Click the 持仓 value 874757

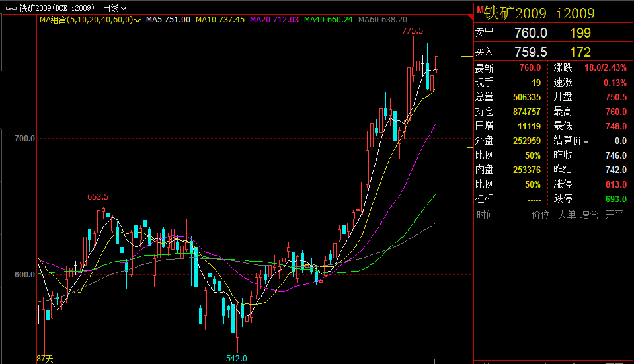point(527,112)
